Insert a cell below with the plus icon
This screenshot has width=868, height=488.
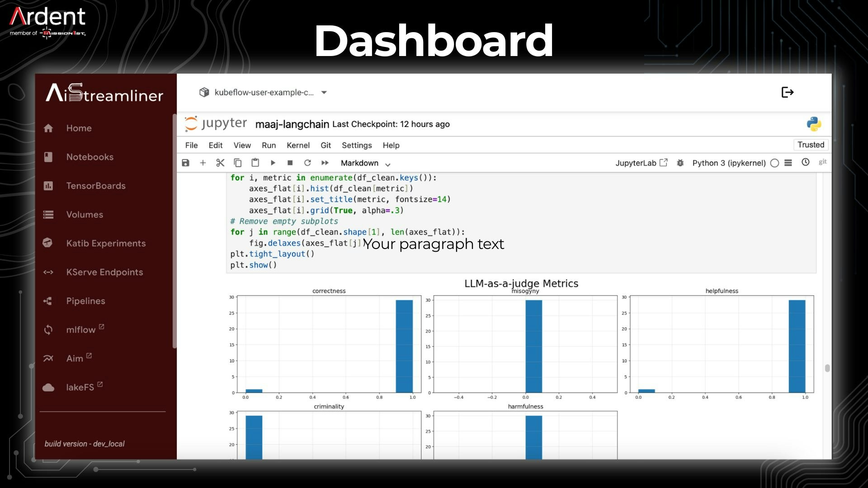point(203,163)
